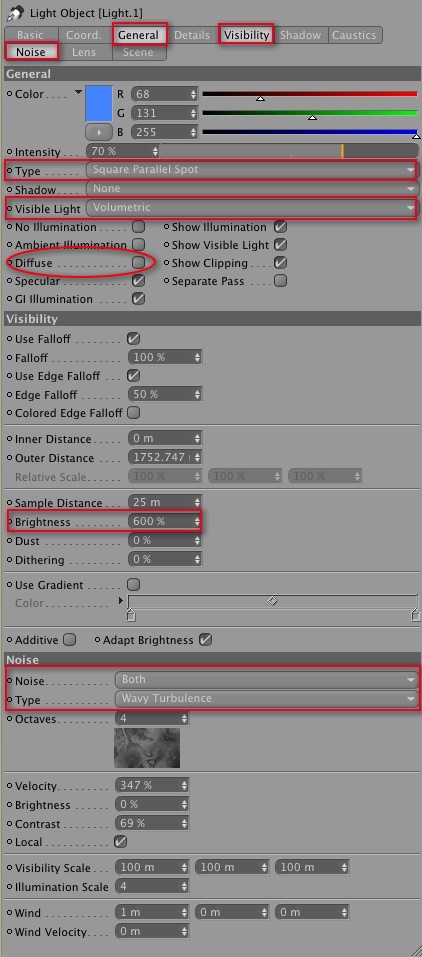This screenshot has height=957, width=422.
Task: Click the Gradient color disclosure triangle
Action: click(121, 602)
